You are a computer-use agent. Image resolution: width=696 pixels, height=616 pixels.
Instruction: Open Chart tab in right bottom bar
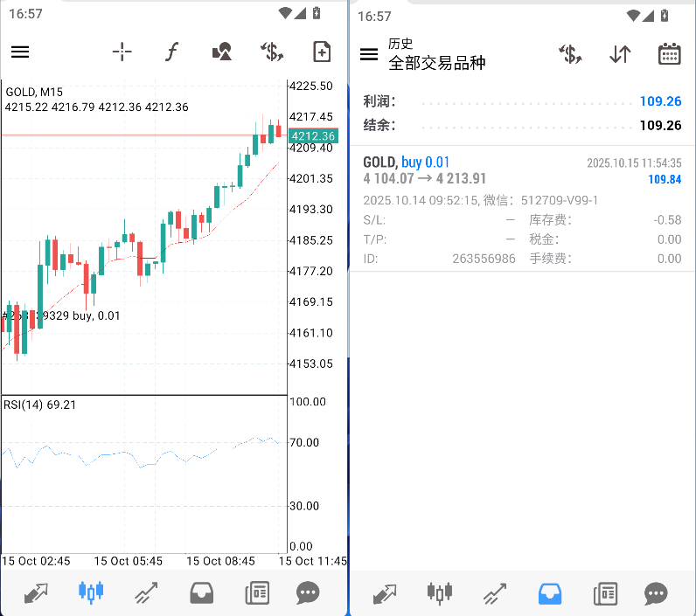pyautogui.click(x=438, y=594)
